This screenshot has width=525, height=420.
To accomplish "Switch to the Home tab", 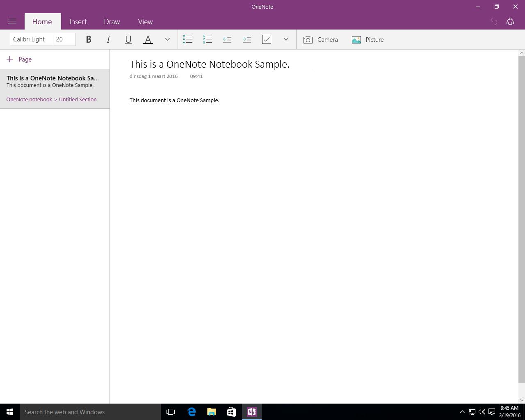I will tap(42, 21).
